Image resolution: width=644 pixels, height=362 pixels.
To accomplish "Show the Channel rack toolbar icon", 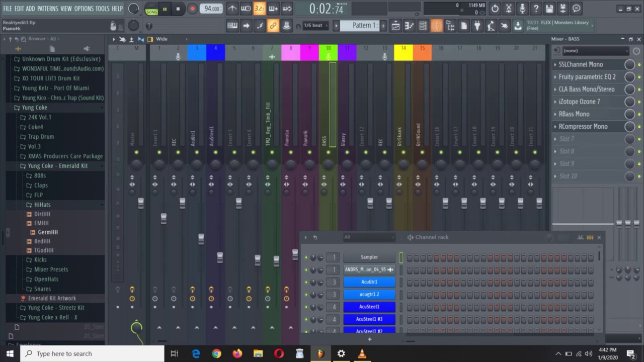I will point(423,26).
